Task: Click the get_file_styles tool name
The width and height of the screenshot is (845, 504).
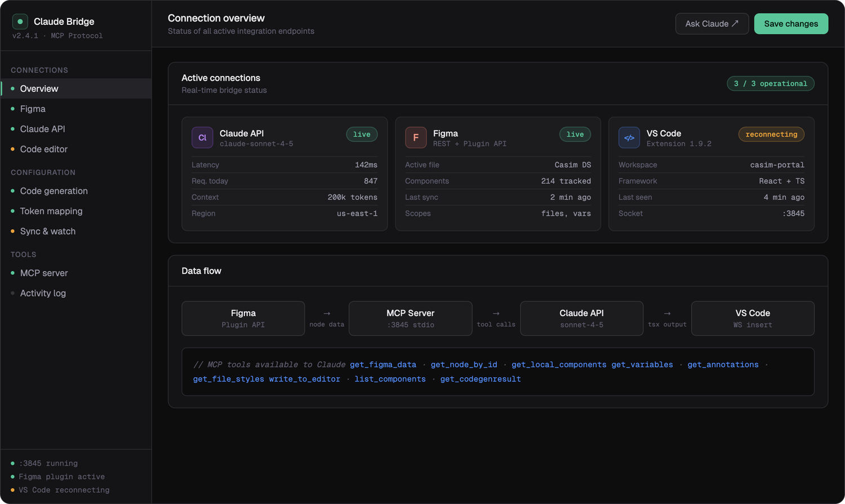Action: coord(228,379)
